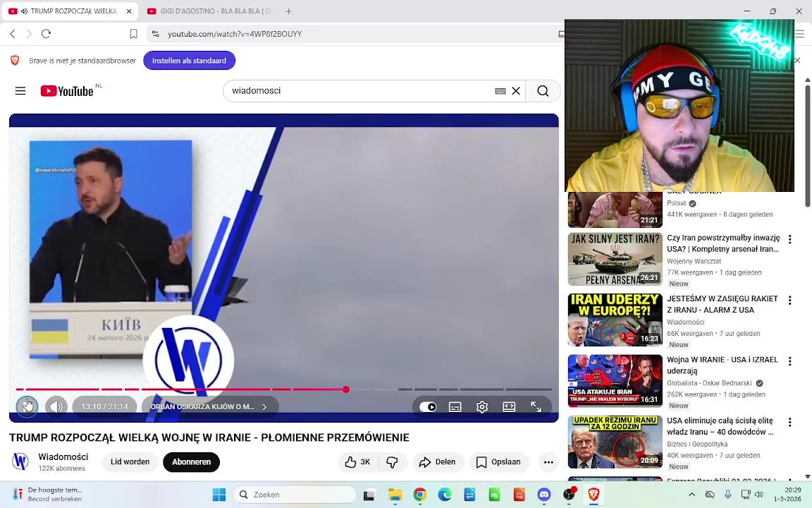Toggle subtitles/captions in player
Image resolution: width=812 pixels, height=508 pixels.
click(455, 407)
